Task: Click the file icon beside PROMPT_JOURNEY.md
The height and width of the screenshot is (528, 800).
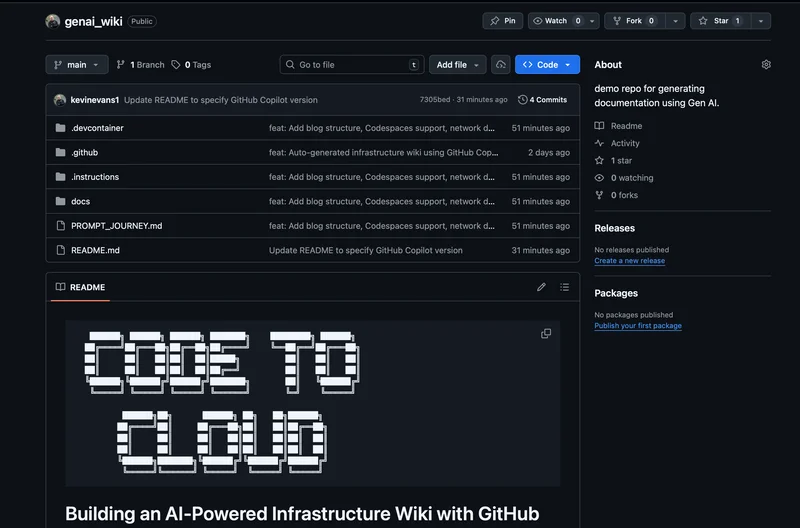Action: click(x=60, y=225)
